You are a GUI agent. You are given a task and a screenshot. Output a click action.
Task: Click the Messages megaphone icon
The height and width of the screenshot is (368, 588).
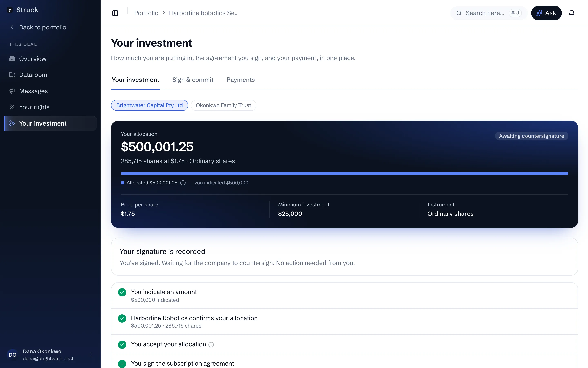pos(12,91)
